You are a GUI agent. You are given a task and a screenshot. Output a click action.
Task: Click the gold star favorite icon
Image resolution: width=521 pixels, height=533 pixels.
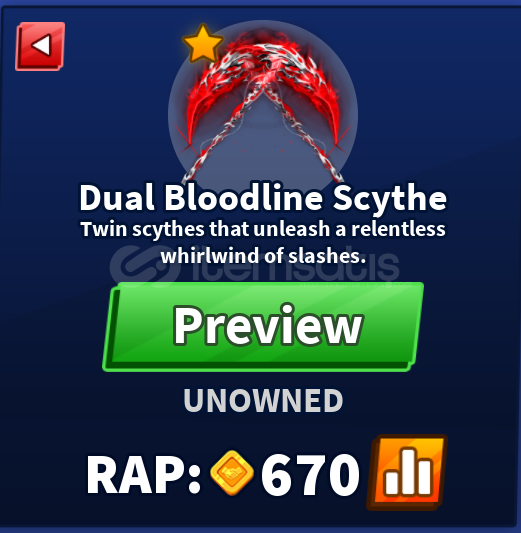tap(203, 44)
